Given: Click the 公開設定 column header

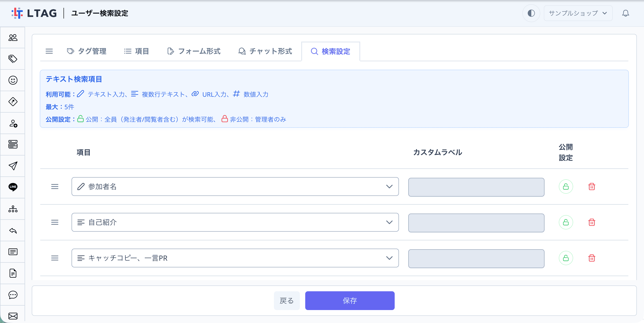Looking at the screenshot, I should pyautogui.click(x=566, y=152).
